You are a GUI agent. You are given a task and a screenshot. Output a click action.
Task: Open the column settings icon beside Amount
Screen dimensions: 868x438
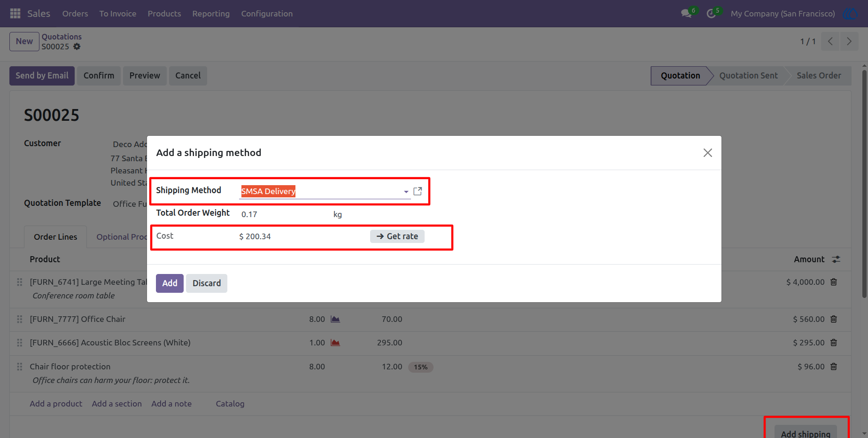tap(836, 259)
